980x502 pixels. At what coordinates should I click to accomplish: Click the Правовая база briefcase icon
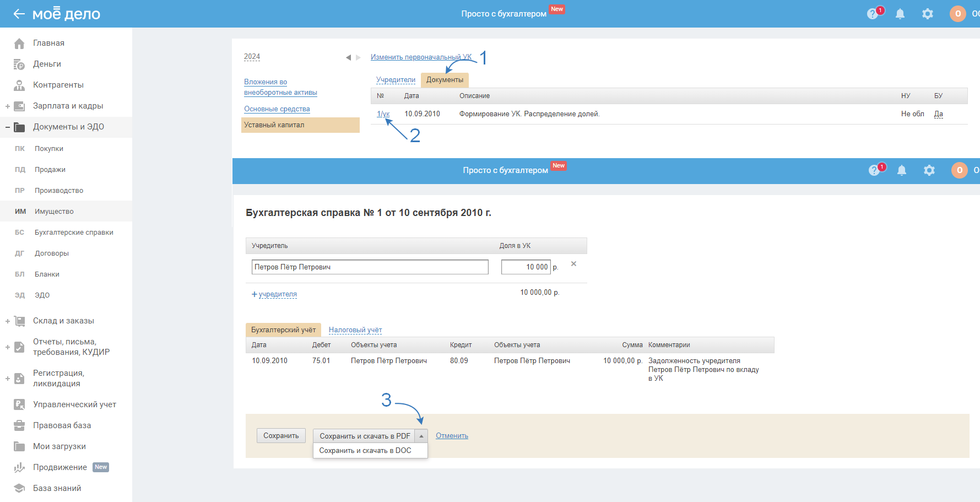(19, 425)
